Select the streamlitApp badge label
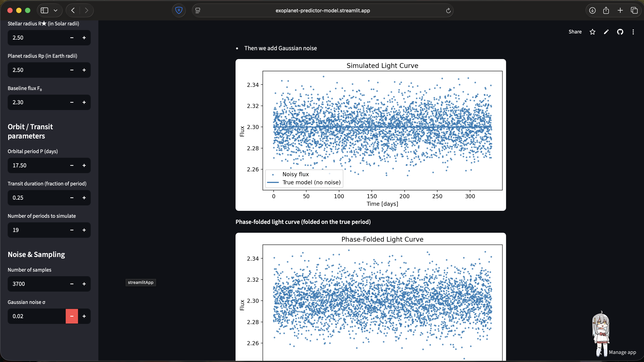Image resolution: width=644 pixels, height=362 pixels. pyautogui.click(x=140, y=282)
